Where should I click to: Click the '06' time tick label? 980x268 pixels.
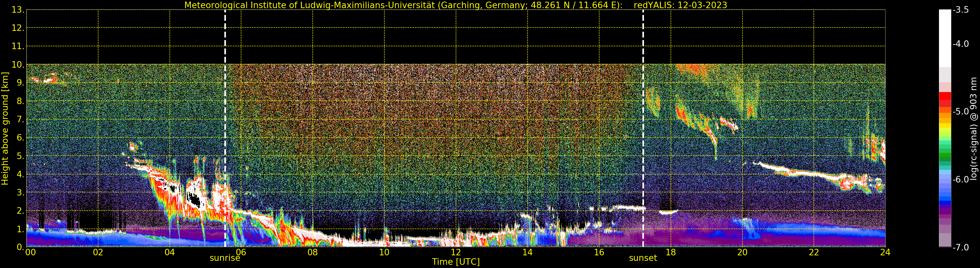tap(241, 252)
